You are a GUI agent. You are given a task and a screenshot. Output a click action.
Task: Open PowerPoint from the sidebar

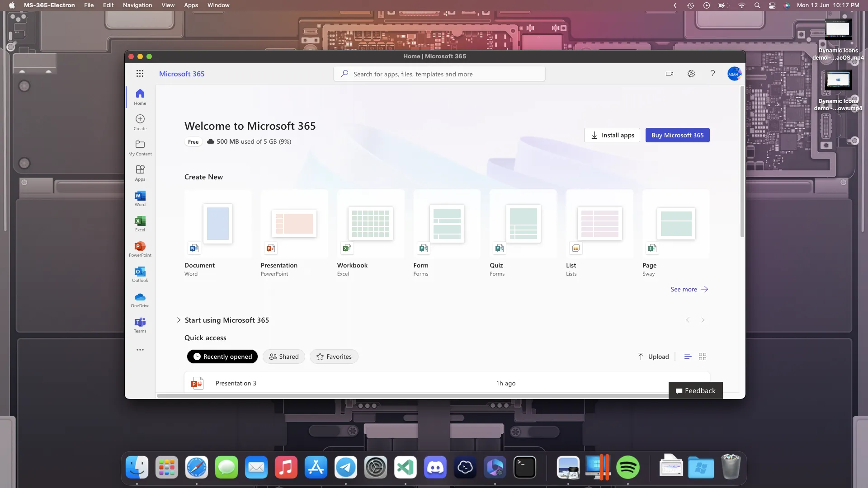[x=140, y=249]
